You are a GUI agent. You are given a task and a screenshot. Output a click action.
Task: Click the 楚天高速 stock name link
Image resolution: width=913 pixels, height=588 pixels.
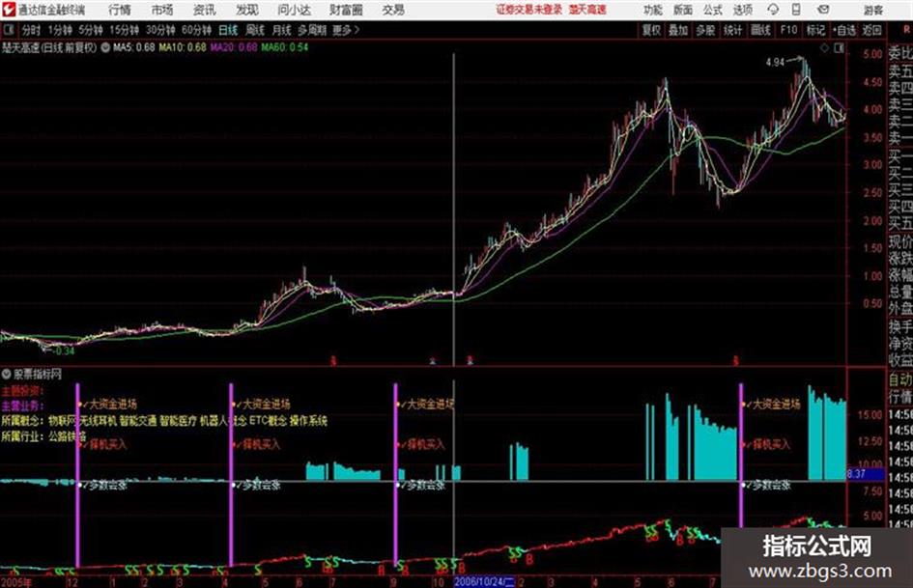[587, 10]
